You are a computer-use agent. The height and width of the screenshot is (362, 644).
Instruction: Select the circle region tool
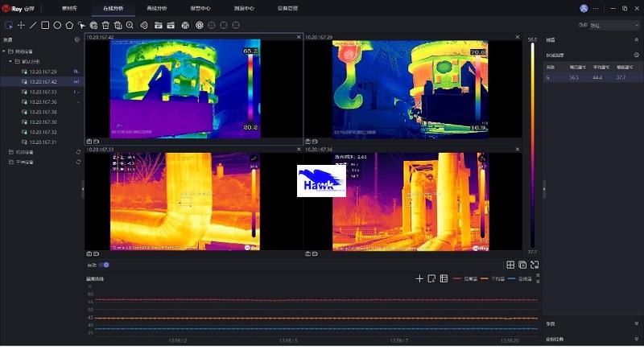coord(57,25)
